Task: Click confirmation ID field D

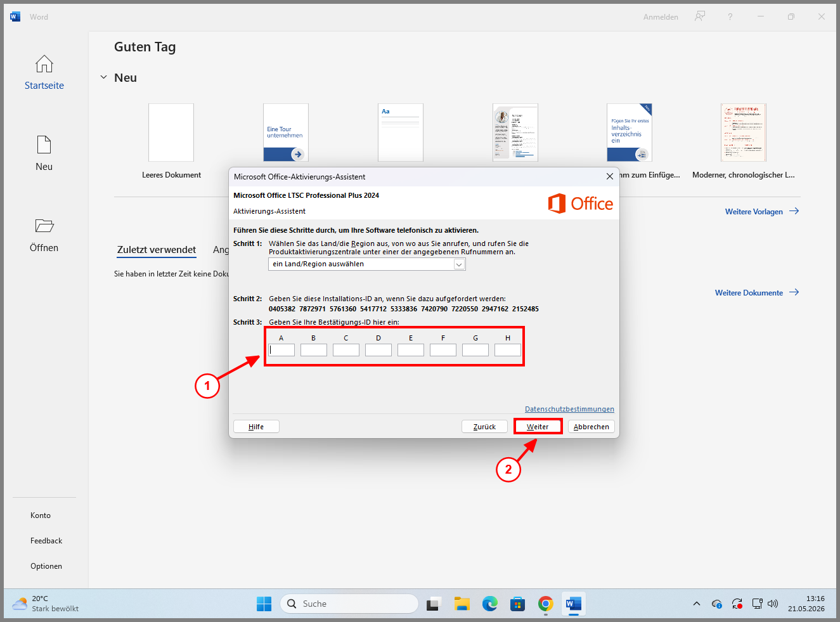Action: [x=378, y=350]
